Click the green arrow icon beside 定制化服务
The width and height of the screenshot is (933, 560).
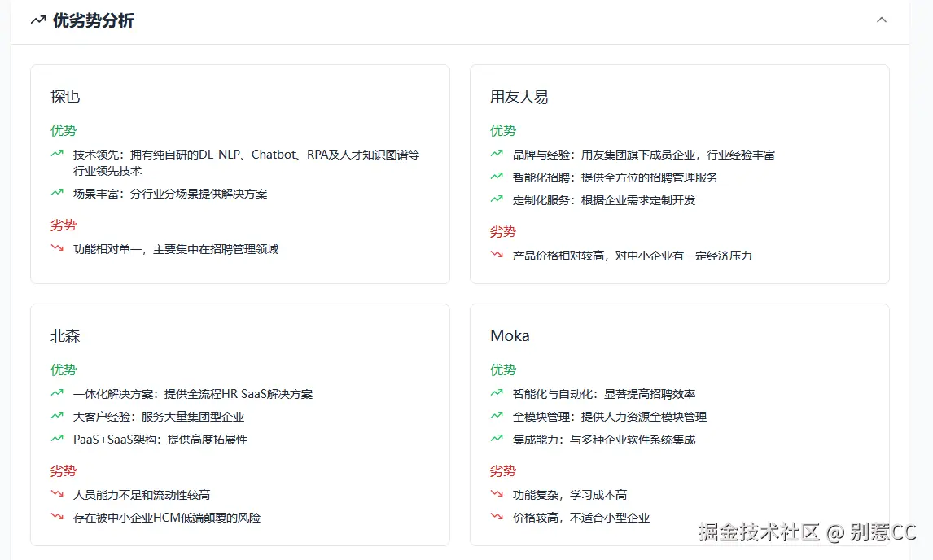point(497,199)
